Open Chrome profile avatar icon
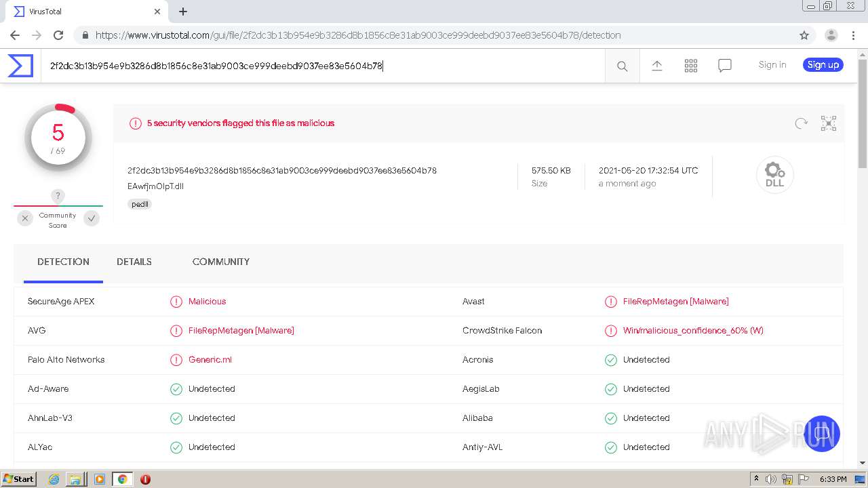 pos(831,35)
